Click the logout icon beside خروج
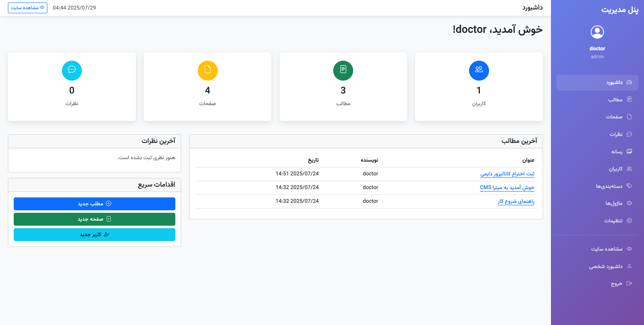 pos(629,283)
